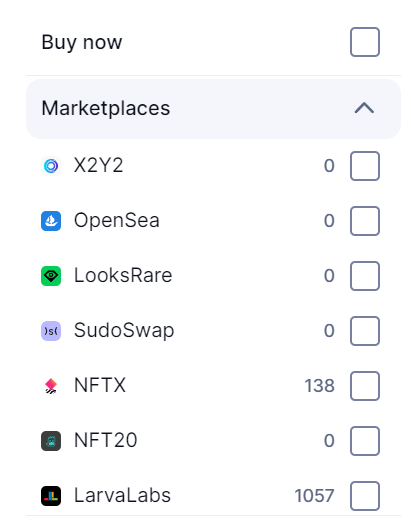The height and width of the screenshot is (525, 411).
Task: Select the LooksRare checkbox
Action: (x=365, y=276)
